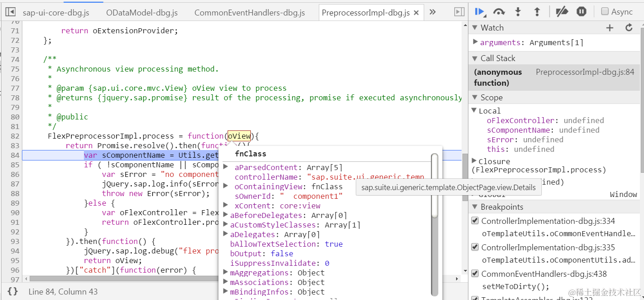This screenshot has width=644, height=300.
Task: Click the bOutput: false property
Action: (262, 253)
